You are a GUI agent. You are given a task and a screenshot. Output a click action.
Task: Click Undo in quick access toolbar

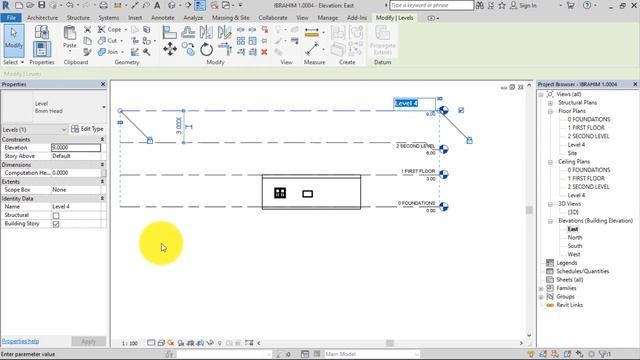tap(69, 5)
